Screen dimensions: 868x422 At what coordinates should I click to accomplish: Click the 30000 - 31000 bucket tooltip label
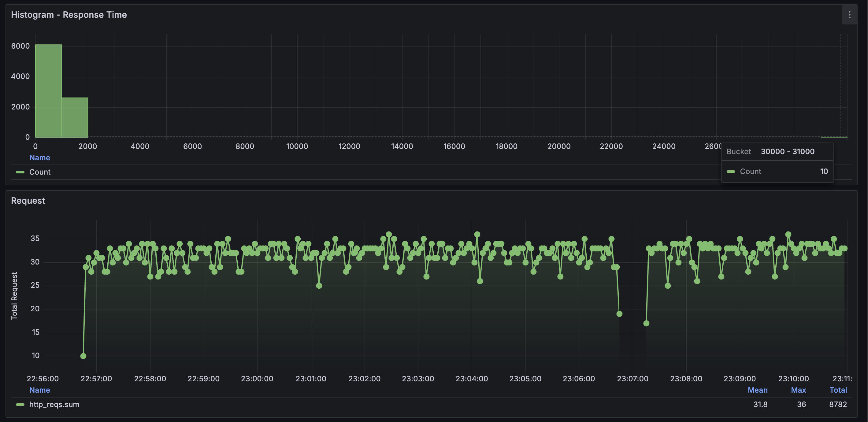[x=787, y=152]
